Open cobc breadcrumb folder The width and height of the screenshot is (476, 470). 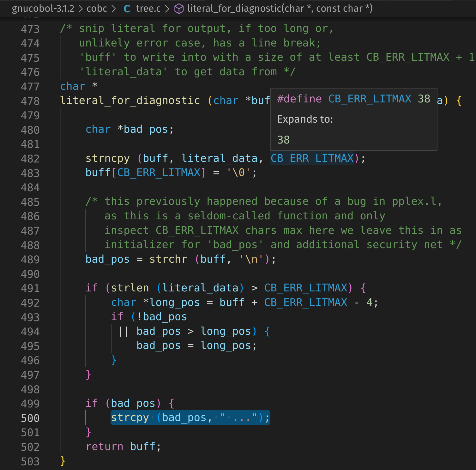click(x=97, y=9)
